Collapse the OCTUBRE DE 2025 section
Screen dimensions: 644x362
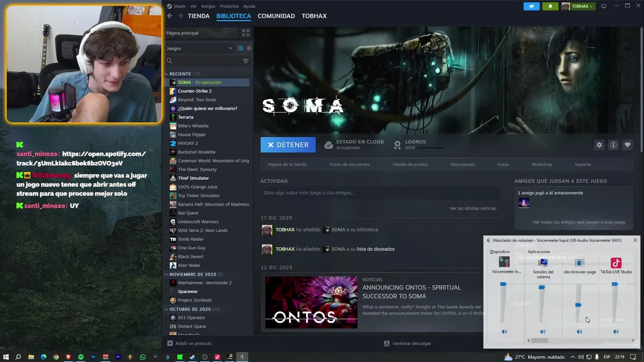pyautogui.click(x=167, y=309)
